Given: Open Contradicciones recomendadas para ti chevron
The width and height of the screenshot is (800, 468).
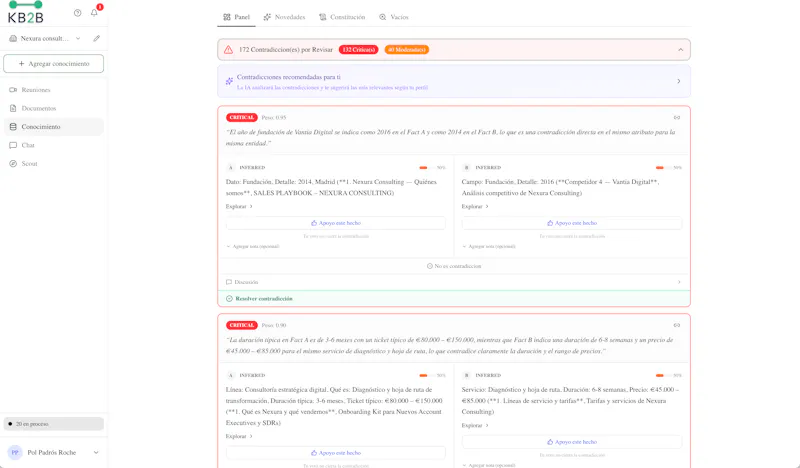Looking at the screenshot, I should (679, 81).
